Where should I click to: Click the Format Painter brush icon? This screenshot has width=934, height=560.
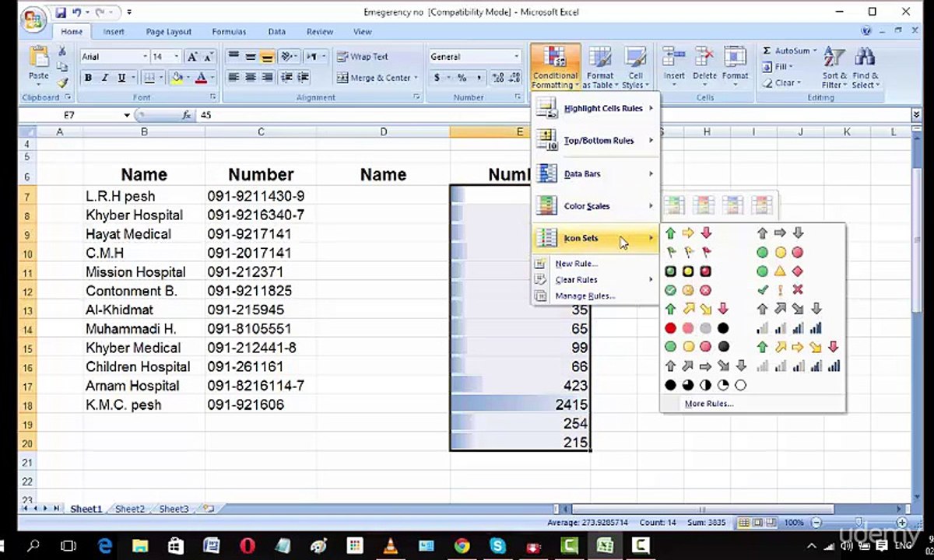[62, 82]
